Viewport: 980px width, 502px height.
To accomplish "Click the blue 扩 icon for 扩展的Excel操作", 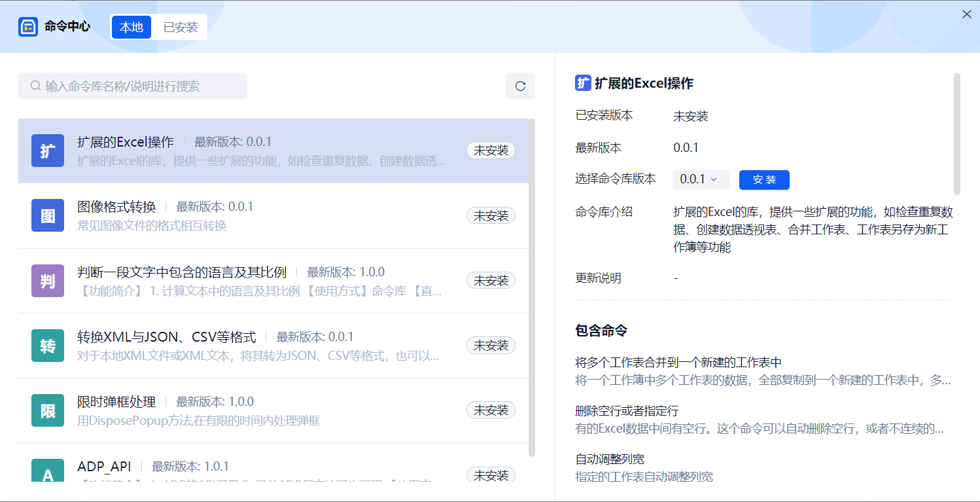I will click(48, 151).
